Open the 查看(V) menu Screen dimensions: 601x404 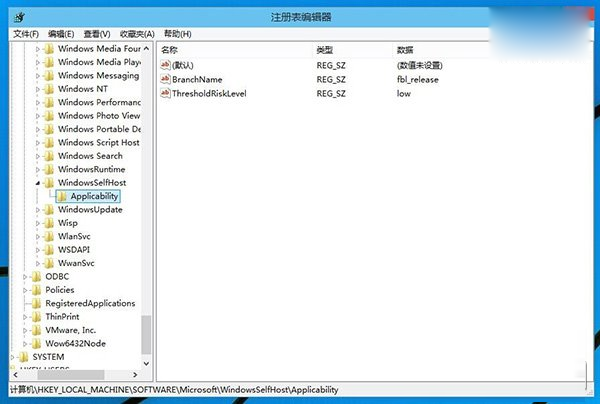click(x=97, y=34)
